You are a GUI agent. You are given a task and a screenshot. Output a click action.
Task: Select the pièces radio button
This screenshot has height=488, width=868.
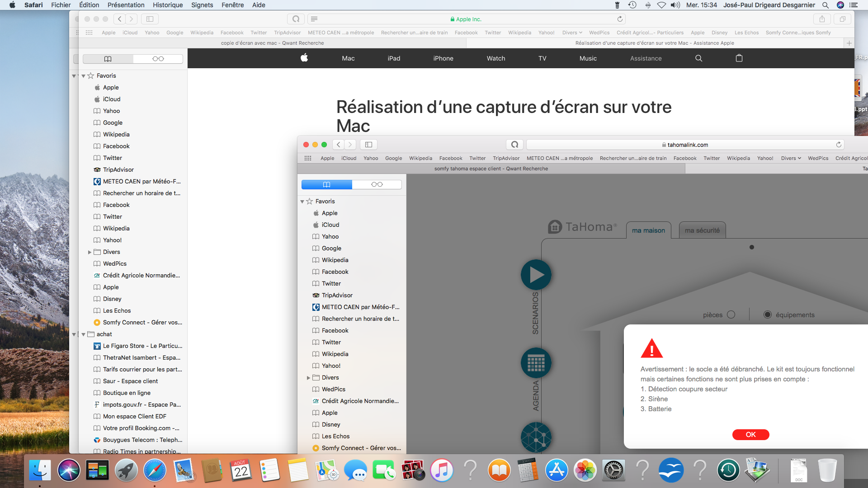[731, 314]
